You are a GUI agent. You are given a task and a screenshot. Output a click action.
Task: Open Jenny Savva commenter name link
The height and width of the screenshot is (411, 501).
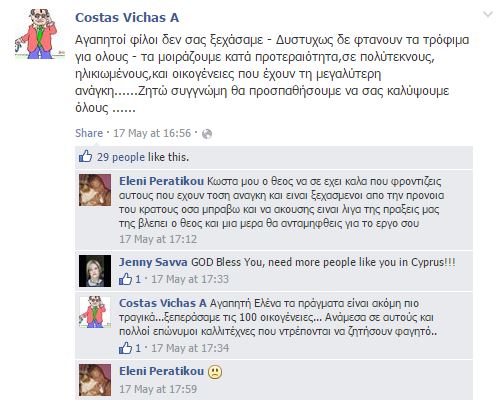point(153,262)
